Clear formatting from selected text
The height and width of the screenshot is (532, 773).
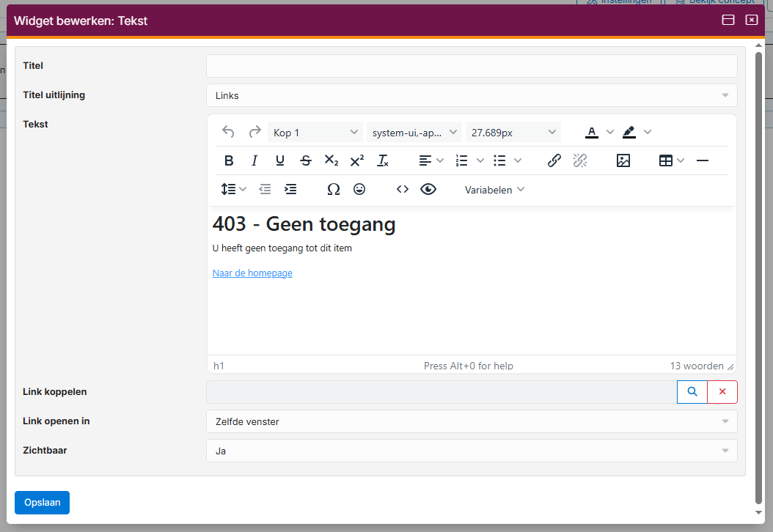click(382, 160)
